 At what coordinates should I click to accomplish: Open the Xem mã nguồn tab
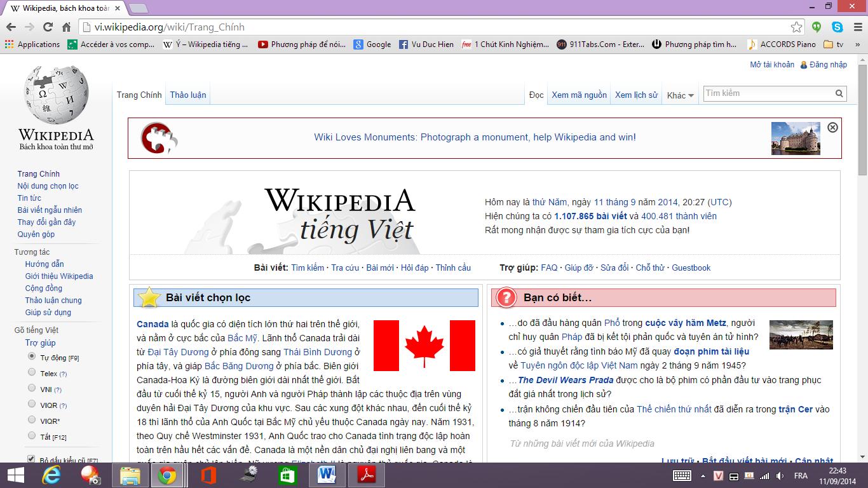580,95
